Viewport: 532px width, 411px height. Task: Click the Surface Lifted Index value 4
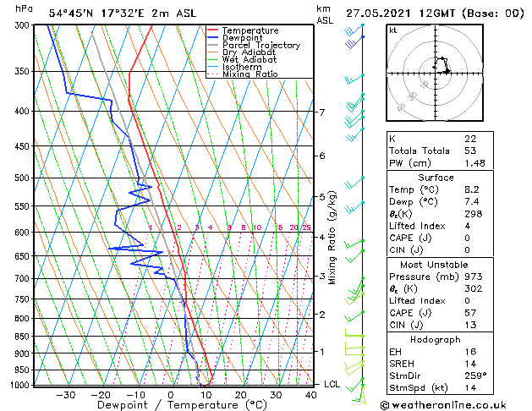click(x=468, y=226)
